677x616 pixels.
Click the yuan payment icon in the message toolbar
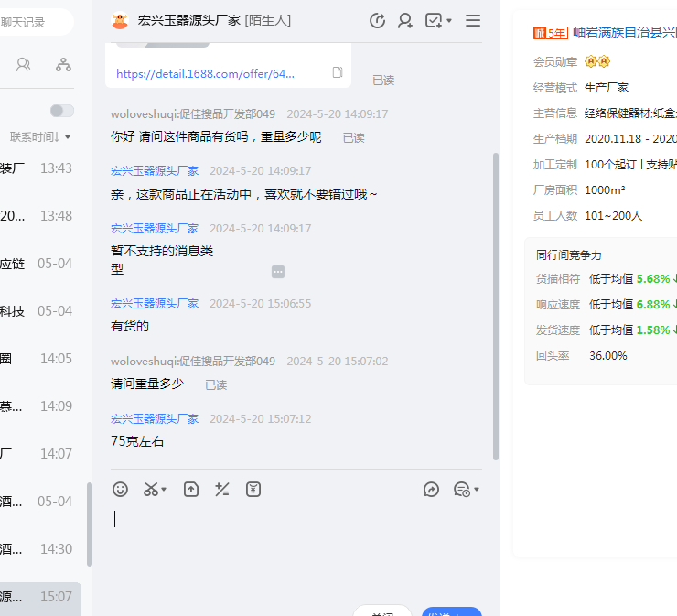pos(253,490)
